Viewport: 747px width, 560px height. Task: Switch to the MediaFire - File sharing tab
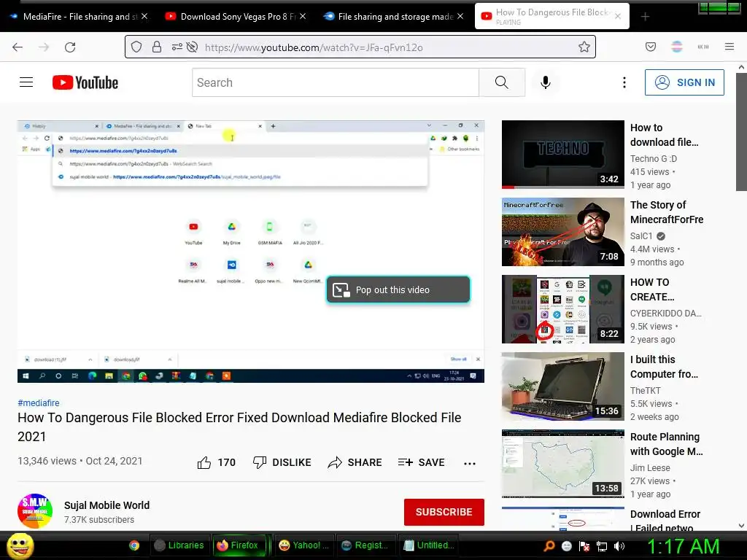click(79, 17)
